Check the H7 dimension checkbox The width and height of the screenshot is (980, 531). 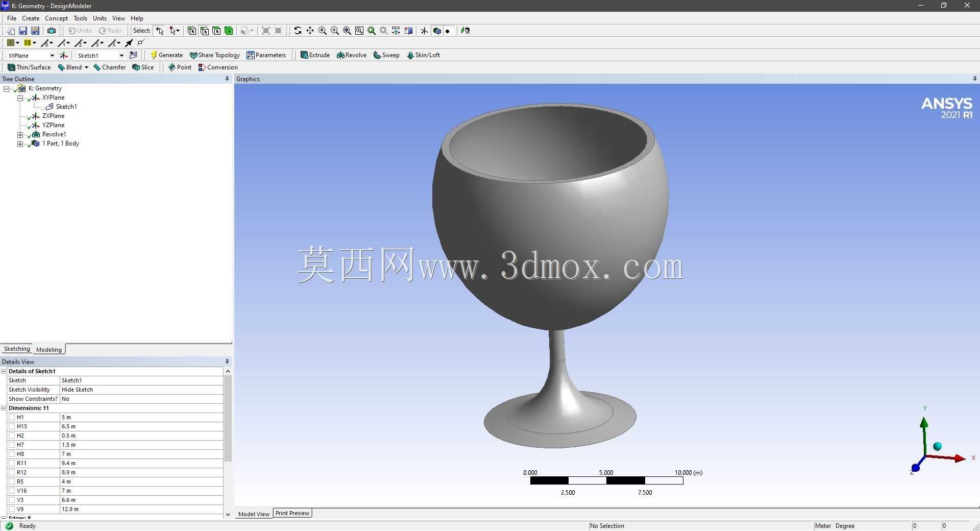tap(12, 445)
